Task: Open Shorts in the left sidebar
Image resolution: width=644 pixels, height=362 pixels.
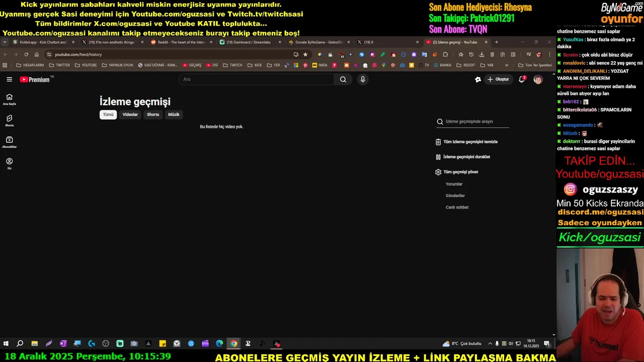Action: (x=9, y=121)
